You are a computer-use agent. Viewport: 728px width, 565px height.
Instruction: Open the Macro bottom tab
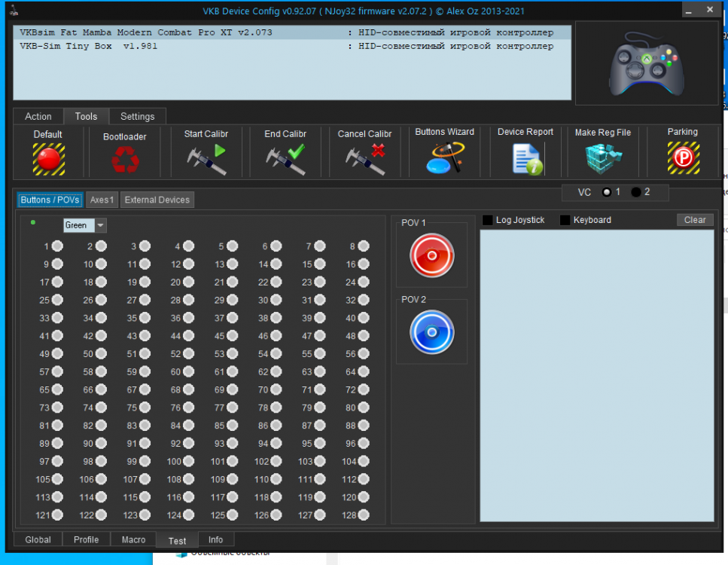(x=133, y=539)
